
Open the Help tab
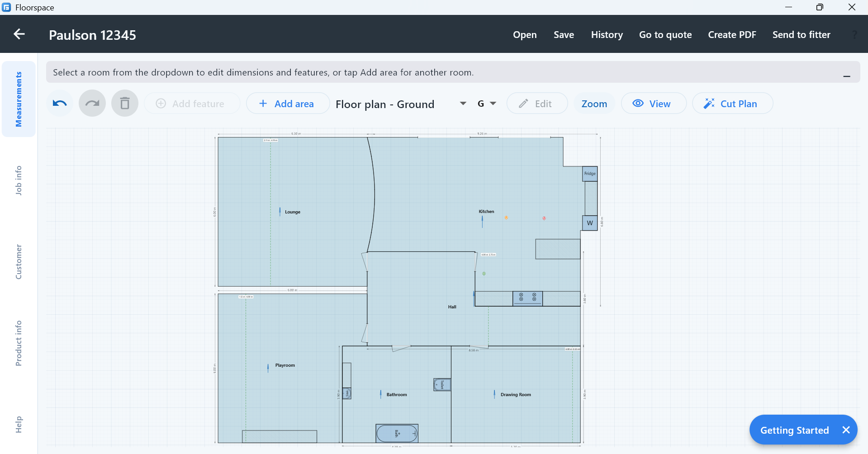coord(19,425)
